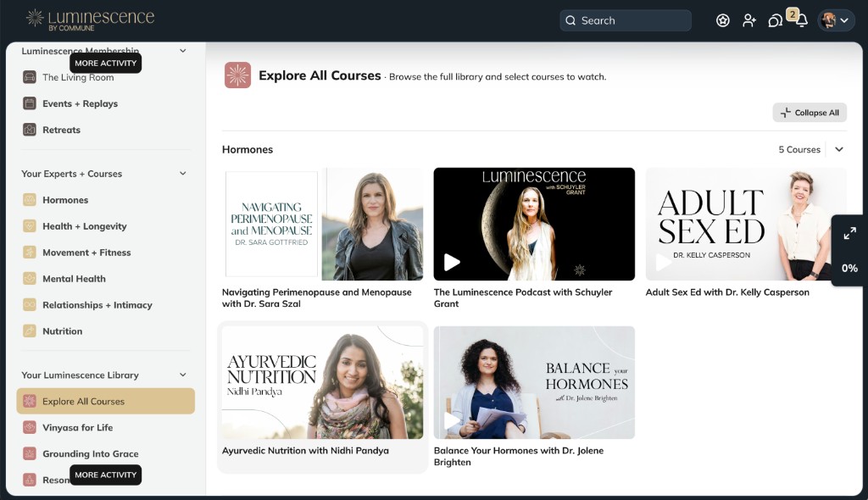Open Navigating Perimenopause course thumbnail

322,224
